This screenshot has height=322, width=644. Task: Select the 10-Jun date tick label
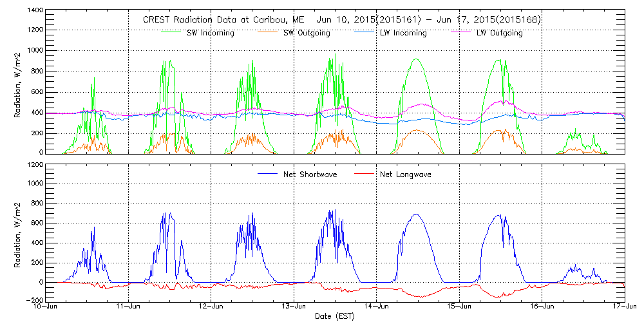(46, 307)
